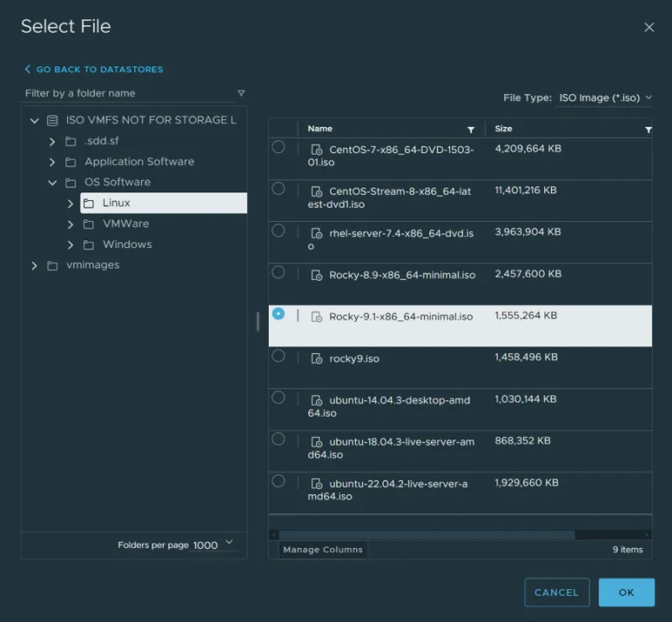Click the 3,963,904 KB size value
The width and height of the screenshot is (672, 622).
pos(528,232)
